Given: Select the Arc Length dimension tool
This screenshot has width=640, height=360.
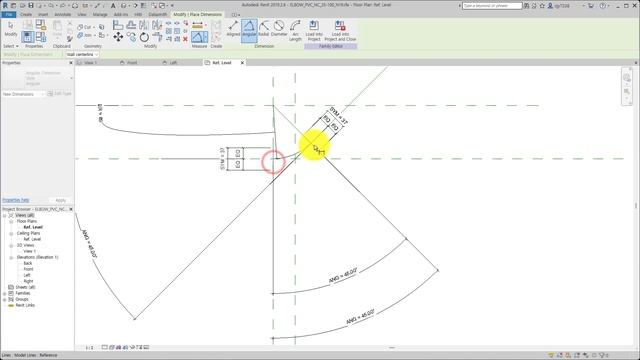Looking at the screenshot, I should (x=295, y=31).
